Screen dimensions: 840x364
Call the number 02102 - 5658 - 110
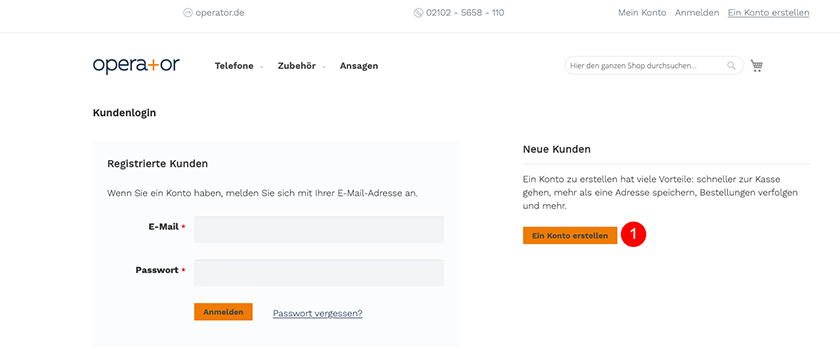[x=465, y=12]
